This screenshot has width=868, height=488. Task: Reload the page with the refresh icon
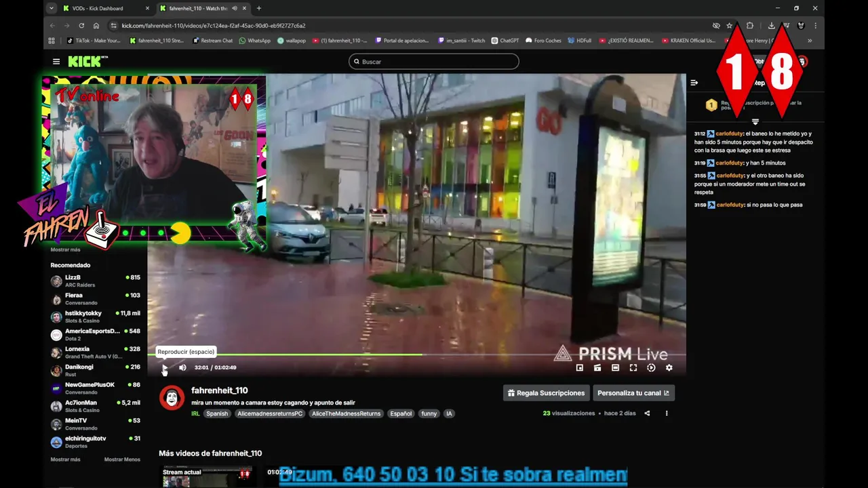tap(81, 26)
